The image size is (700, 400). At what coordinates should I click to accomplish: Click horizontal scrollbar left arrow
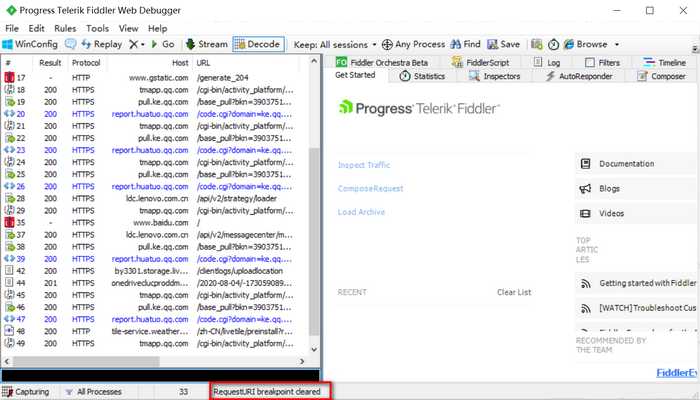point(7,361)
